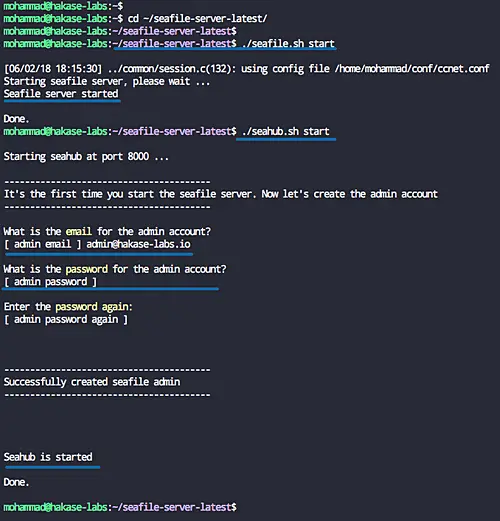Image resolution: width=500 pixels, height=521 pixels.
Task: Click the 'cd ~/seafile-server-latest/' command
Action: pos(197,19)
